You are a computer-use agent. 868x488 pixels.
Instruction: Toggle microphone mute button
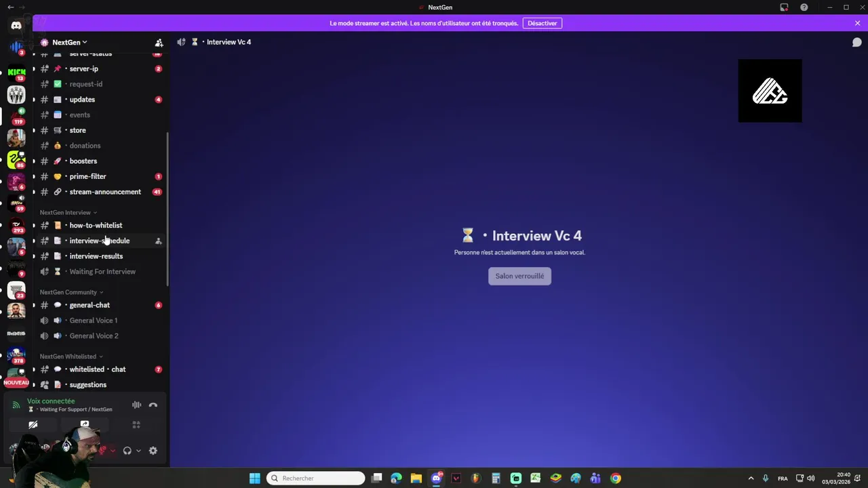(103, 451)
